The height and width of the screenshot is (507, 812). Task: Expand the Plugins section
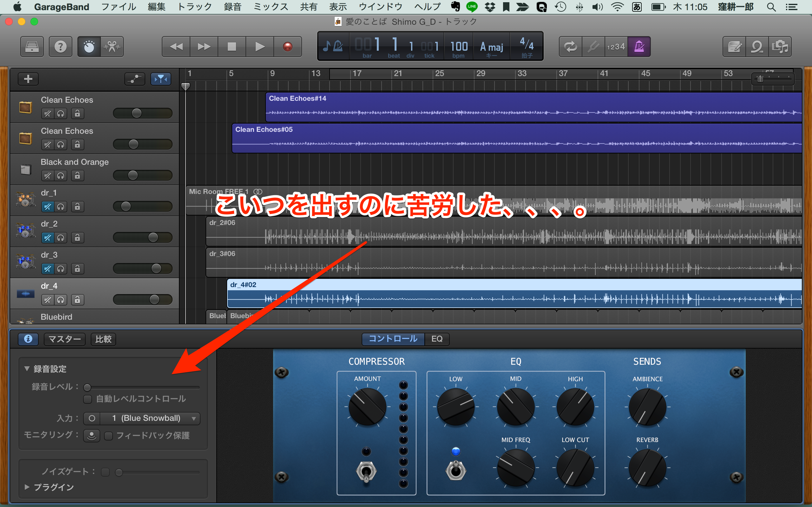(x=27, y=487)
